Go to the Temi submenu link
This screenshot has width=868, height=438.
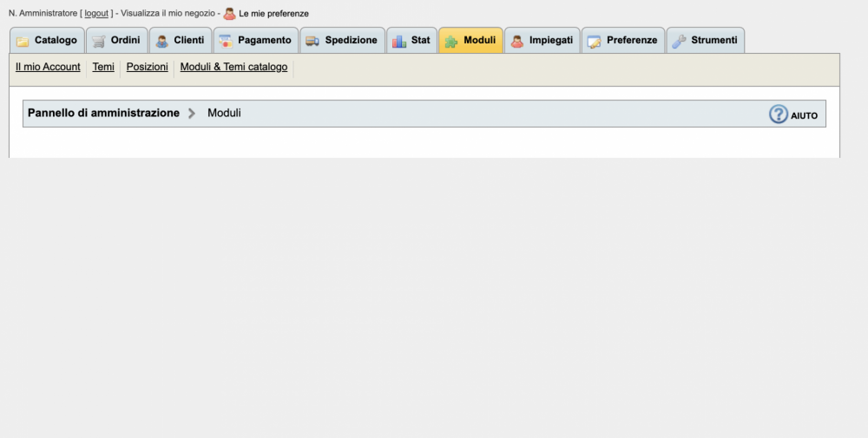pyautogui.click(x=103, y=67)
